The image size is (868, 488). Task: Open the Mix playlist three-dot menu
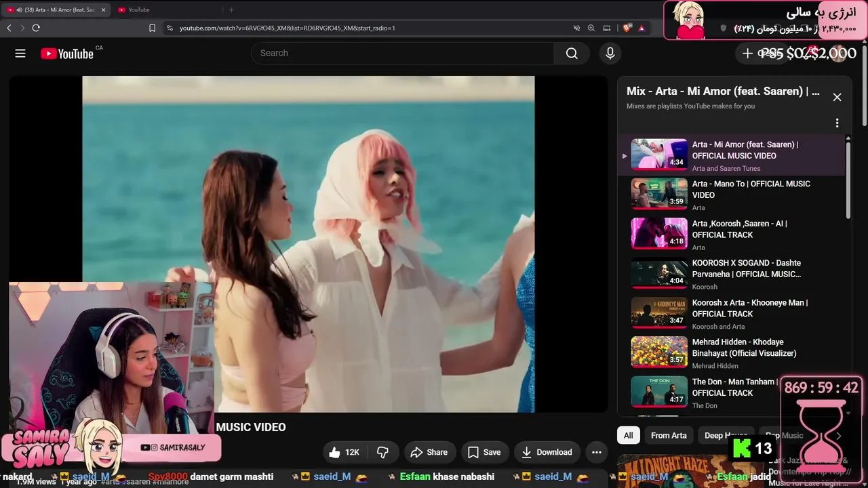click(x=837, y=123)
